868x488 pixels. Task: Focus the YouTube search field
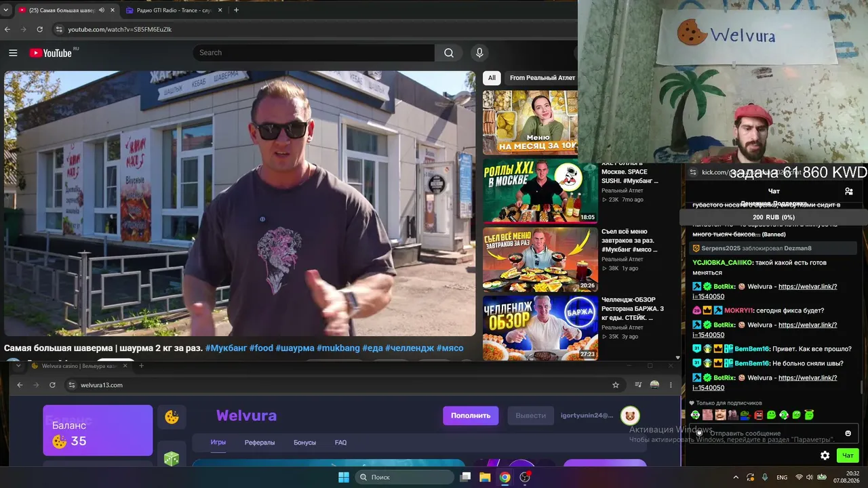click(x=314, y=53)
